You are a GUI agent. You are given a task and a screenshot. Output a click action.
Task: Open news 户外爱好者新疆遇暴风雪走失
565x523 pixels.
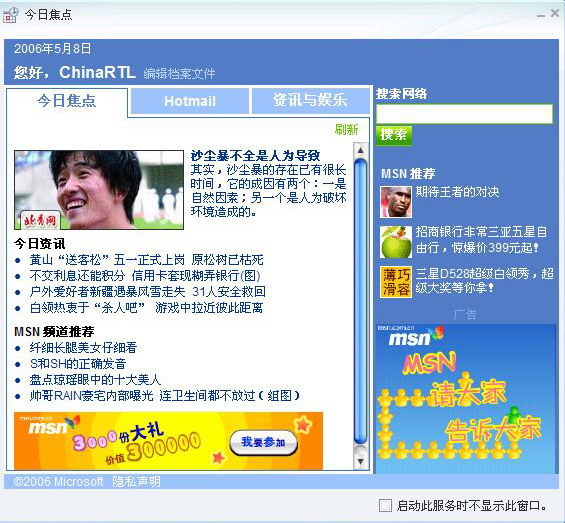point(148,291)
